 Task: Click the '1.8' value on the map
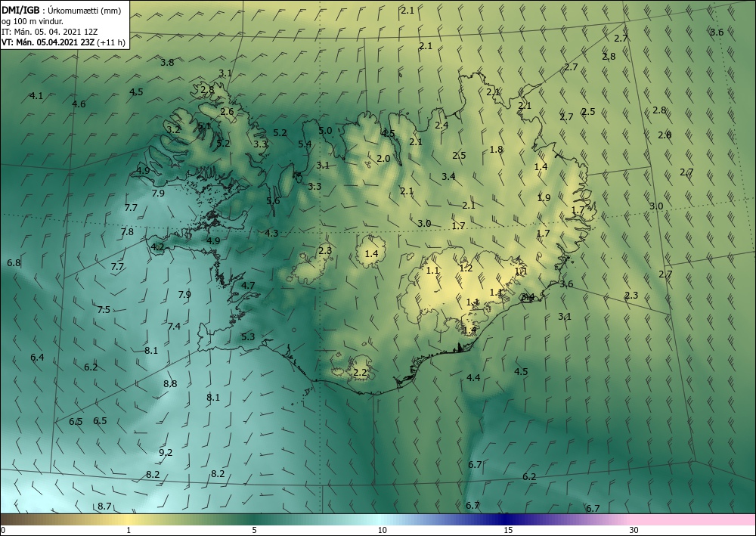[496, 150]
